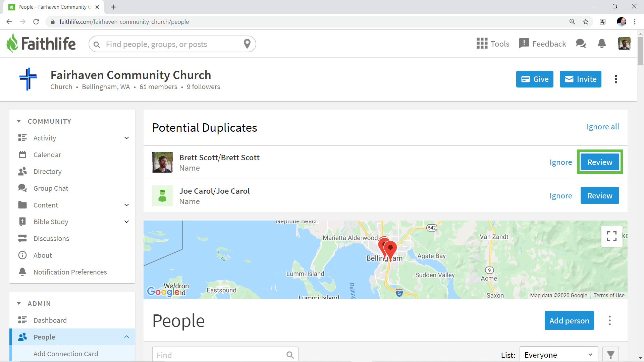Open map Terms of Use
The image size is (644, 362).
pos(609,296)
